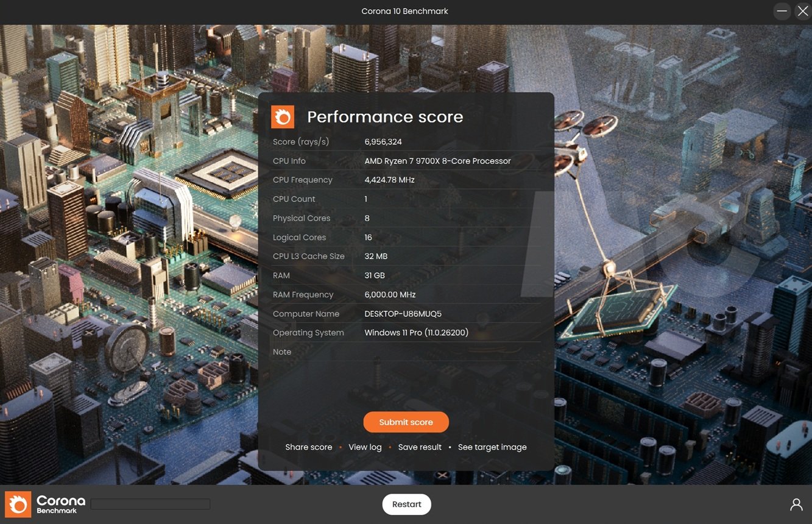Open the View log link
This screenshot has height=524, width=812.
click(365, 447)
